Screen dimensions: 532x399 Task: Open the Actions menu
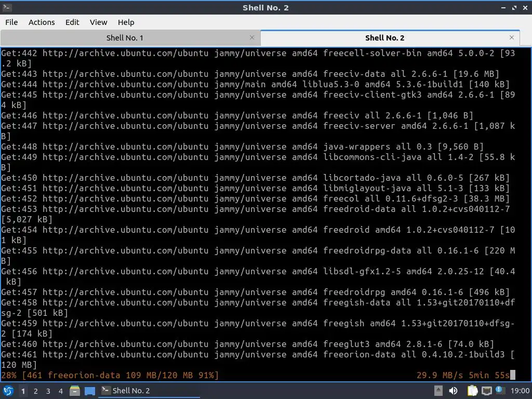click(x=42, y=22)
